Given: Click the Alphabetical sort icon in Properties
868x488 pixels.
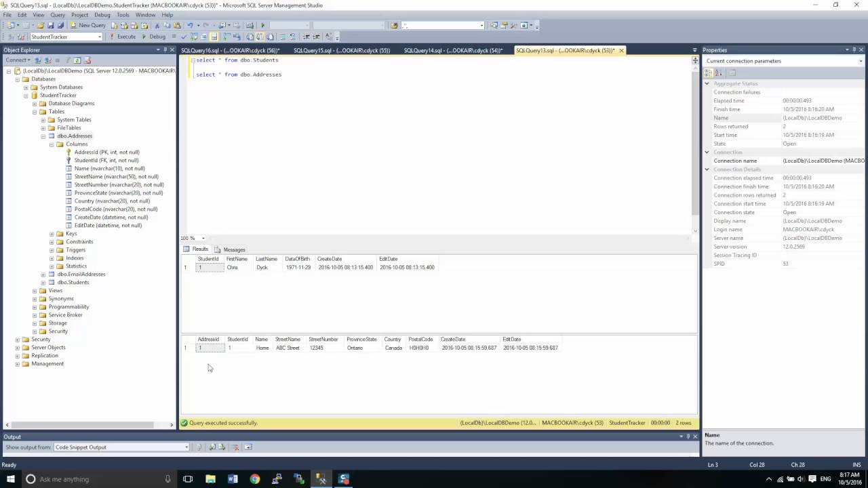Looking at the screenshot, I should pos(720,73).
